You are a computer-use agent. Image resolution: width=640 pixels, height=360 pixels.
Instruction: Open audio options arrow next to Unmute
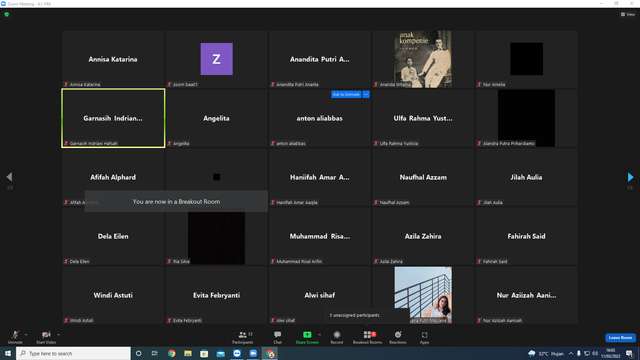click(x=26, y=335)
